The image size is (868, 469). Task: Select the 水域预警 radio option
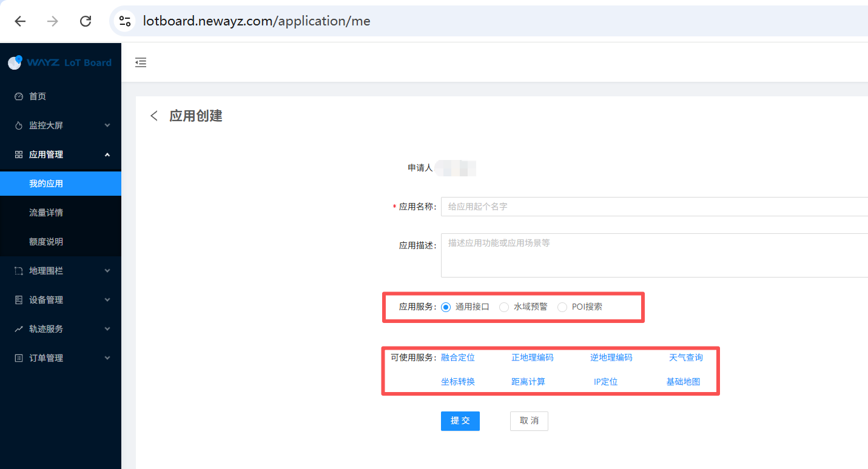[x=504, y=307]
